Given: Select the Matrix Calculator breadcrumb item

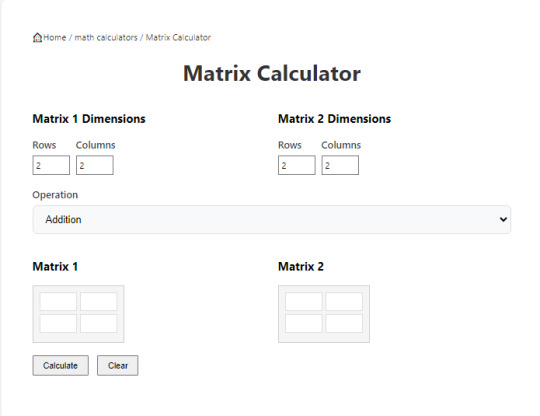Looking at the screenshot, I should coord(178,37).
